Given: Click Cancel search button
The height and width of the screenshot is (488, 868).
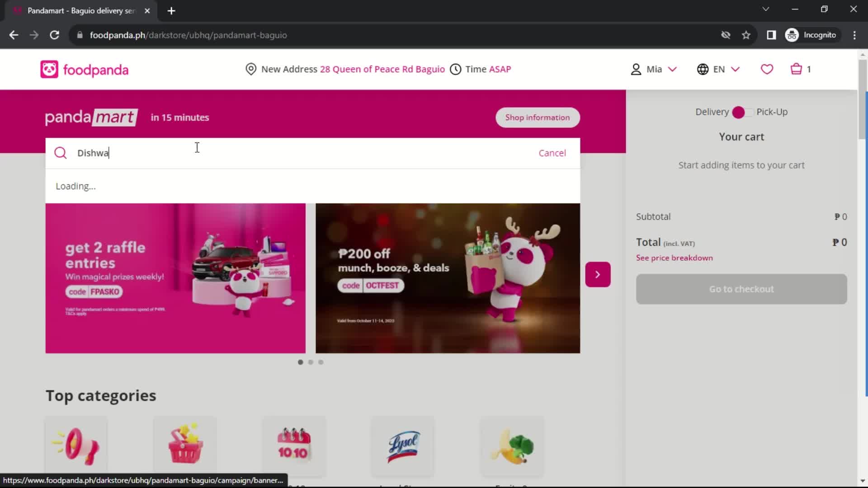Looking at the screenshot, I should point(552,153).
